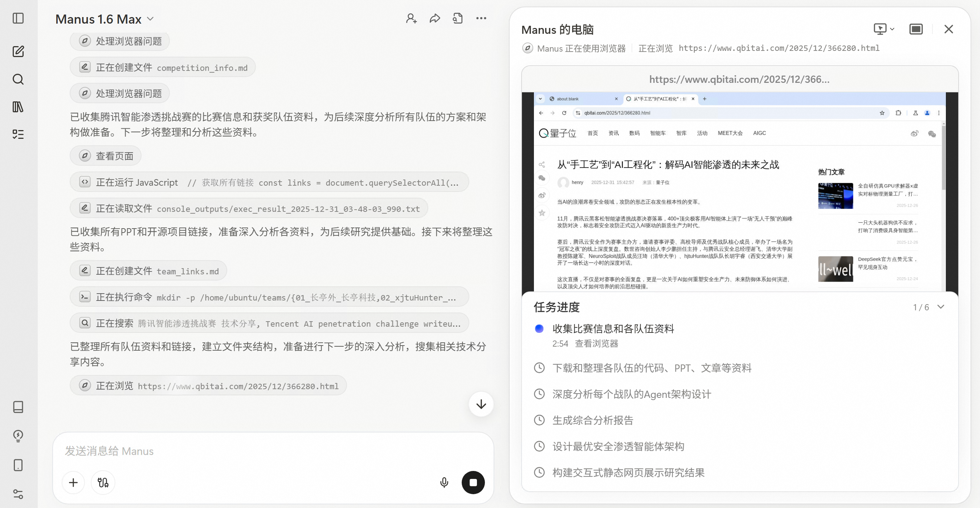Toggle fullscreen view of Manus computer

click(x=916, y=29)
